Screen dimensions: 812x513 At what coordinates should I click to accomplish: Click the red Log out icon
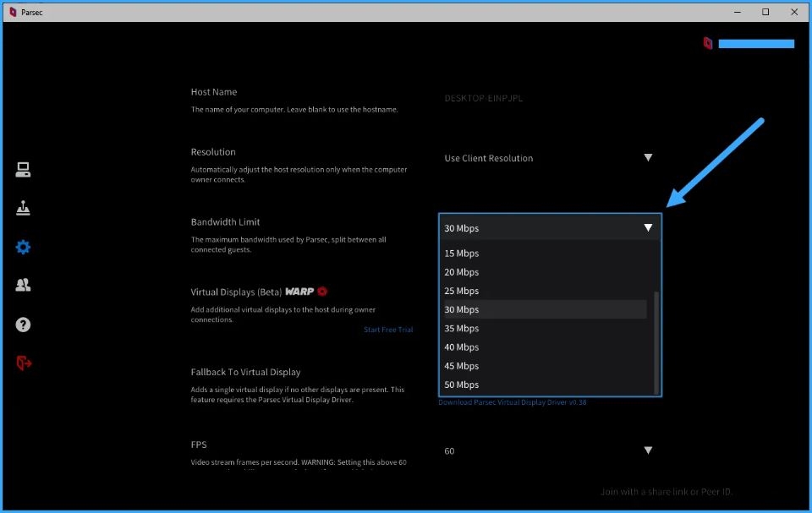pos(23,363)
